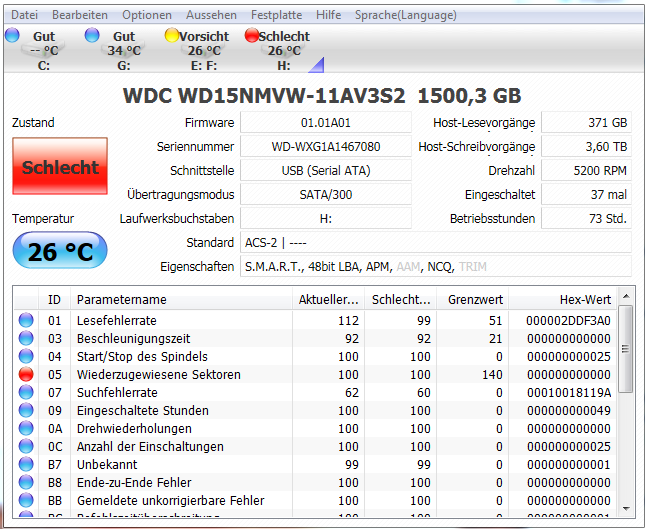Click the Laufwerksbuchstaben field H:

[326, 218]
